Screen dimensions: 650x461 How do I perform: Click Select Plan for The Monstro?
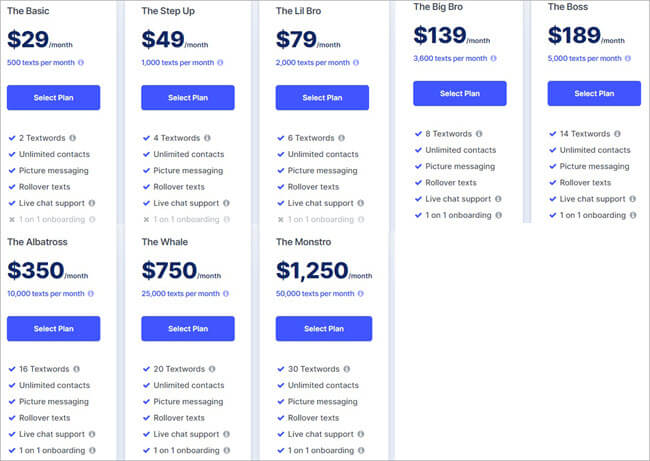323,329
